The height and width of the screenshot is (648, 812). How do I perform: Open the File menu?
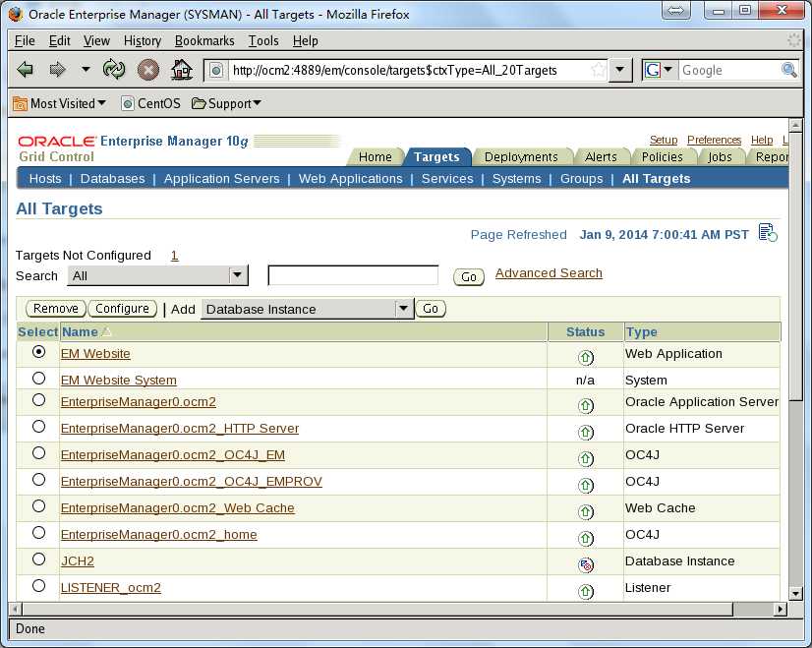pyautogui.click(x=25, y=40)
